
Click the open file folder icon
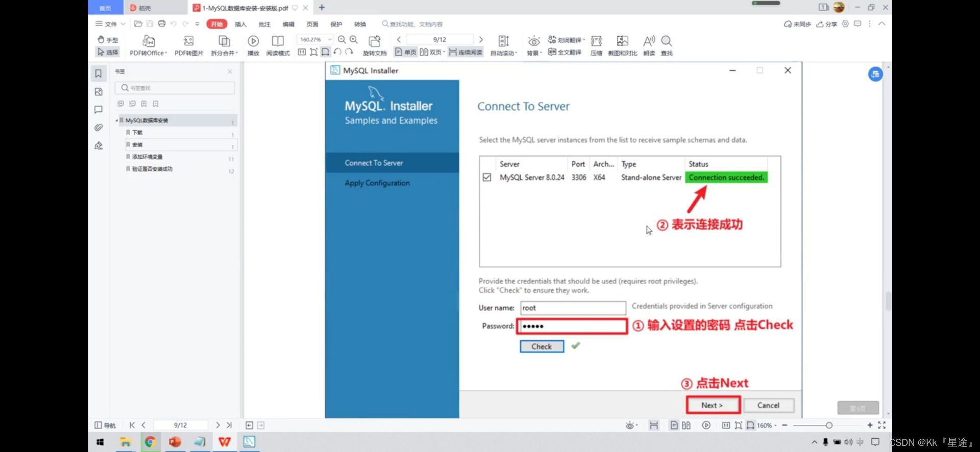138,23
